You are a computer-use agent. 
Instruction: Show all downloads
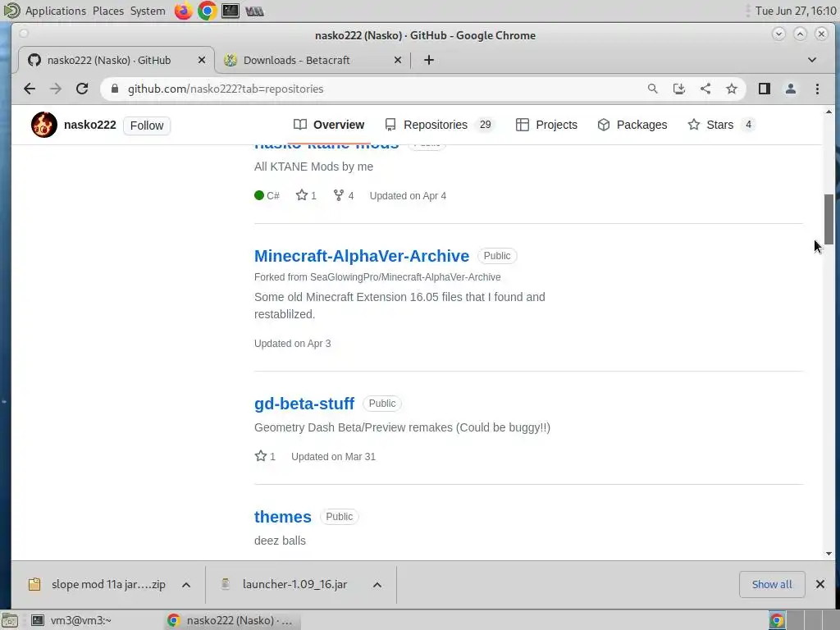[x=772, y=584]
